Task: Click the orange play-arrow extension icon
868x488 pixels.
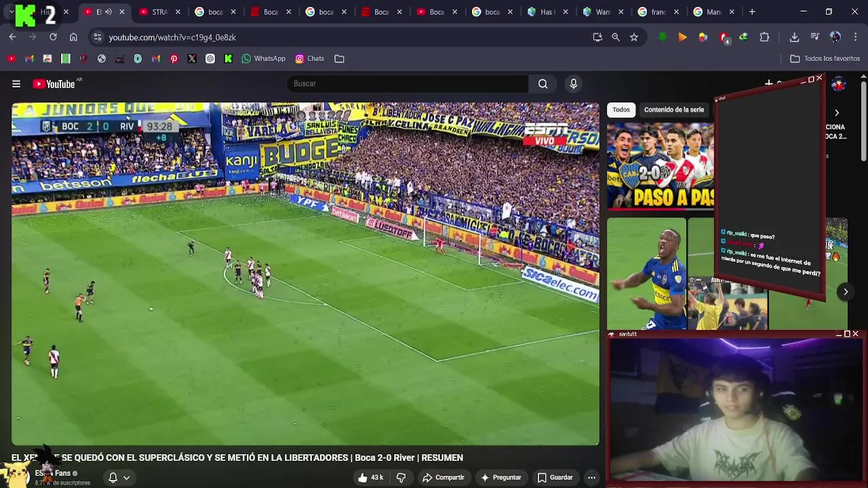Action: (x=682, y=37)
